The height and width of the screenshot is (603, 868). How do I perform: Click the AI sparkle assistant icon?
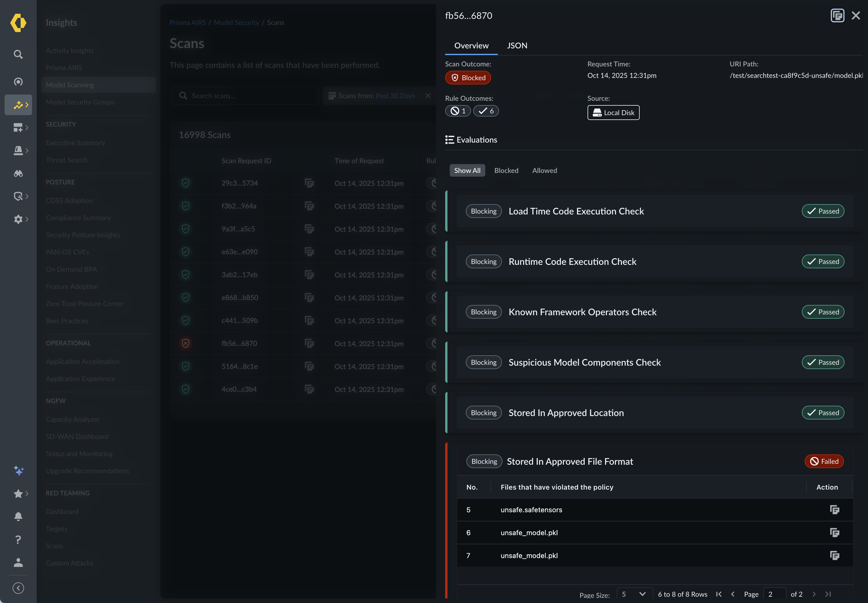click(18, 471)
